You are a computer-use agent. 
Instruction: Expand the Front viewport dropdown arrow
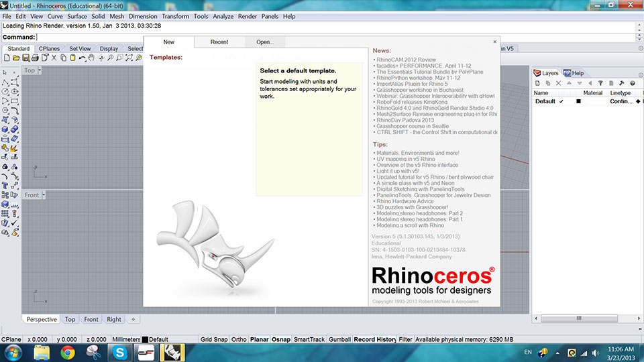[x=43, y=195]
